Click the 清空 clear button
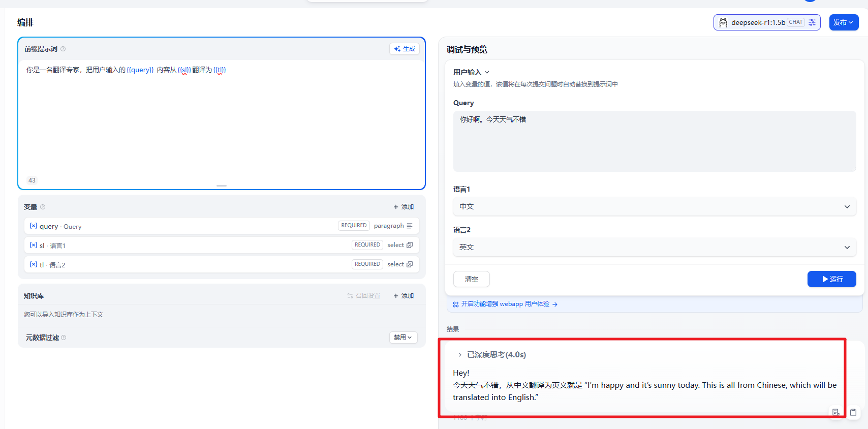 coord(471,279)
